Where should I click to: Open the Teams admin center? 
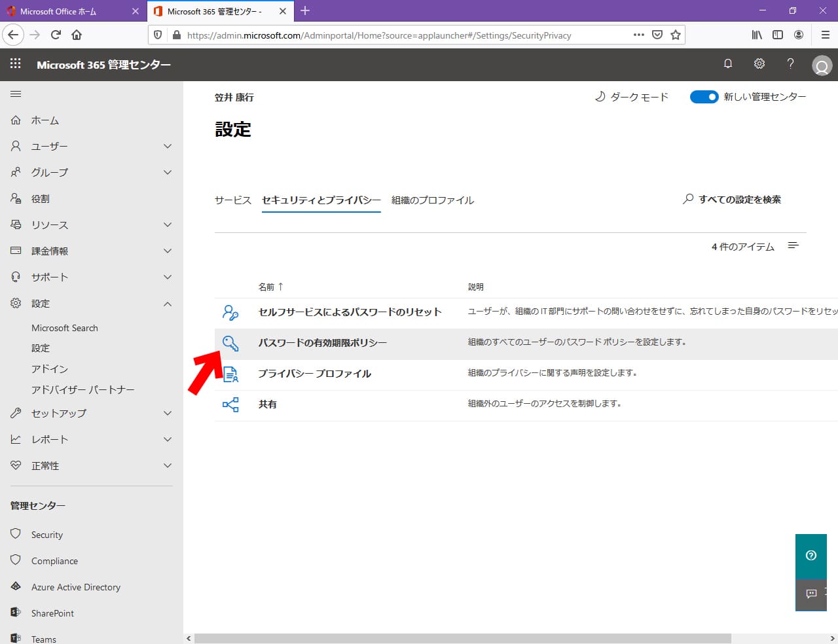point(44,639)
